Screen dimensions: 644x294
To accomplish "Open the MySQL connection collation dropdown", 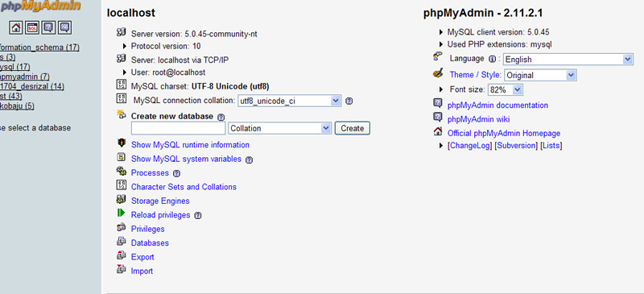I will (289, 101).
